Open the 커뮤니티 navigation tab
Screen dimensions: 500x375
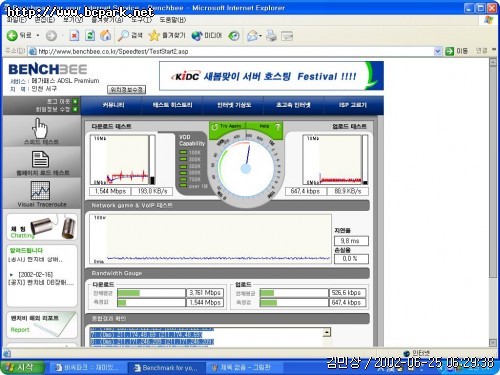(113, 105)
